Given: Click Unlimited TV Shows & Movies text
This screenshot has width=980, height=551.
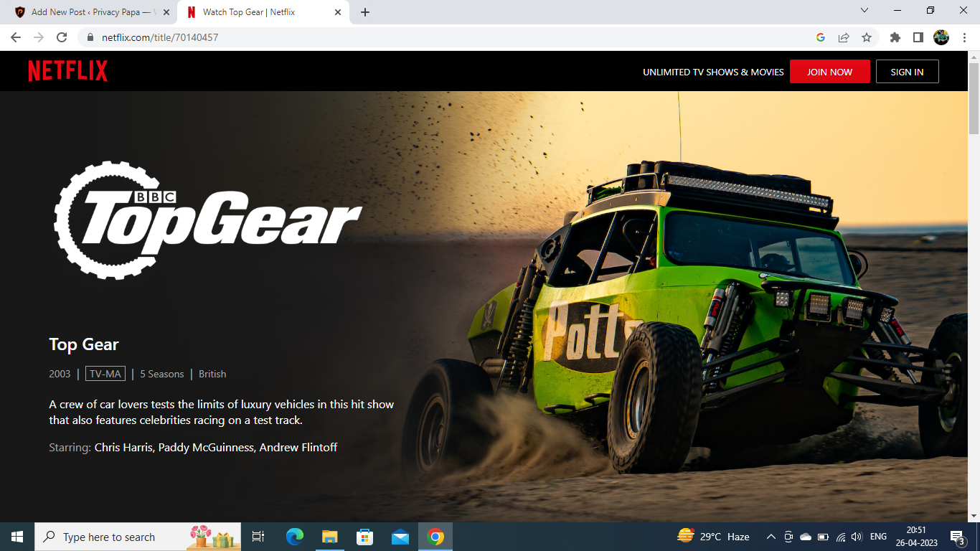Looking at the screenshot, I should tap(713, 72).
